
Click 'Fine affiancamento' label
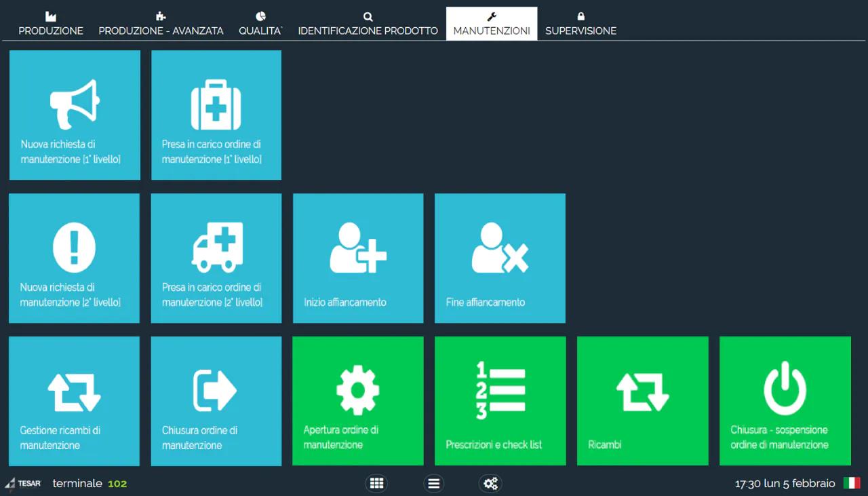tap(486, 303)
